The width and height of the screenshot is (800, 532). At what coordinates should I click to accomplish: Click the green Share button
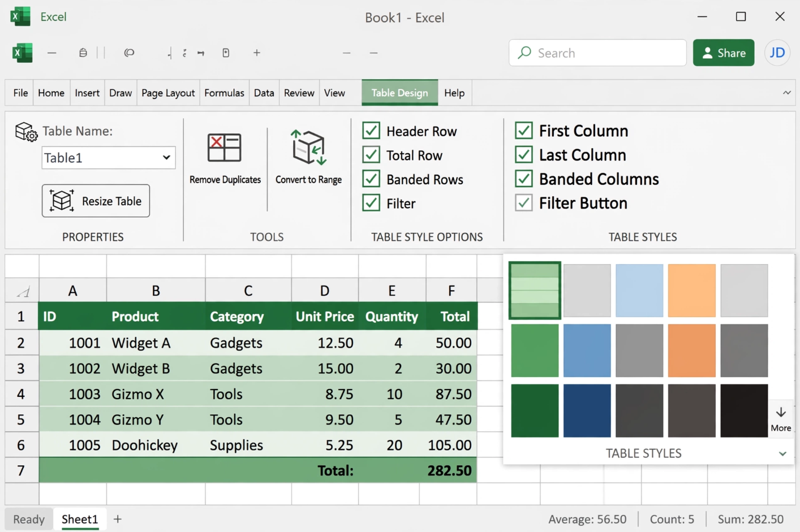point(724,53)
